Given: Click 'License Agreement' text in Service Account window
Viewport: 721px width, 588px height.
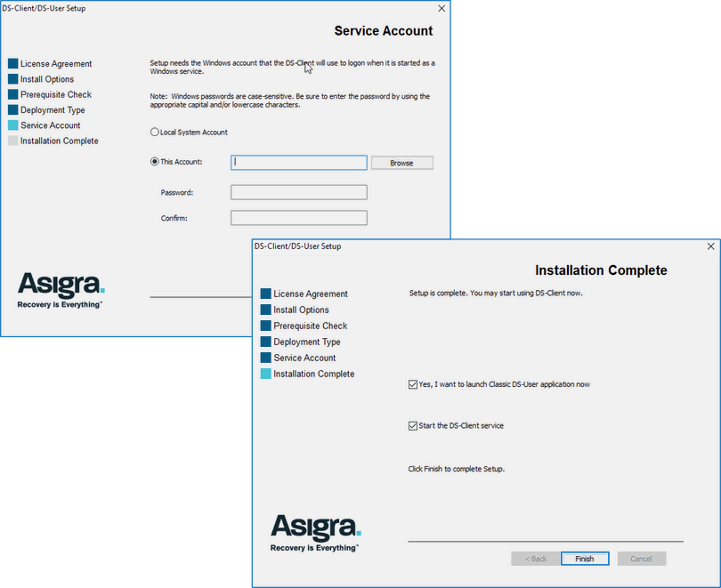Looking at the screenshot, I should [x=56, y=64].
